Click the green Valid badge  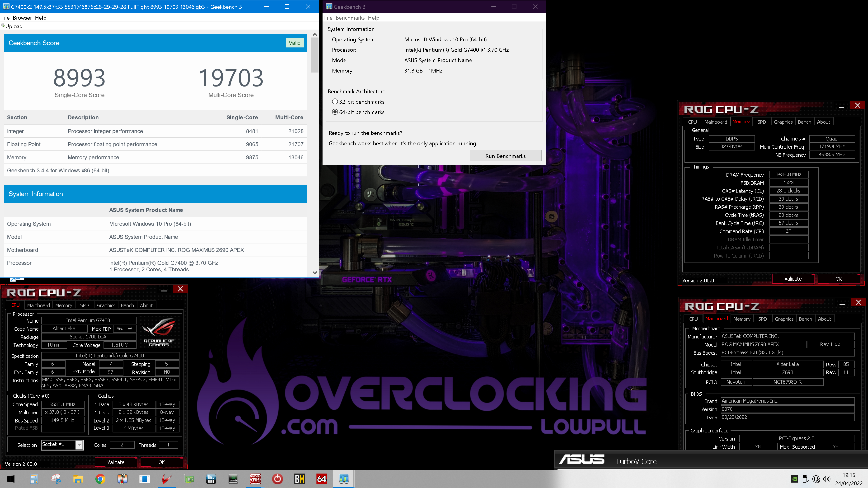(295, 43)
